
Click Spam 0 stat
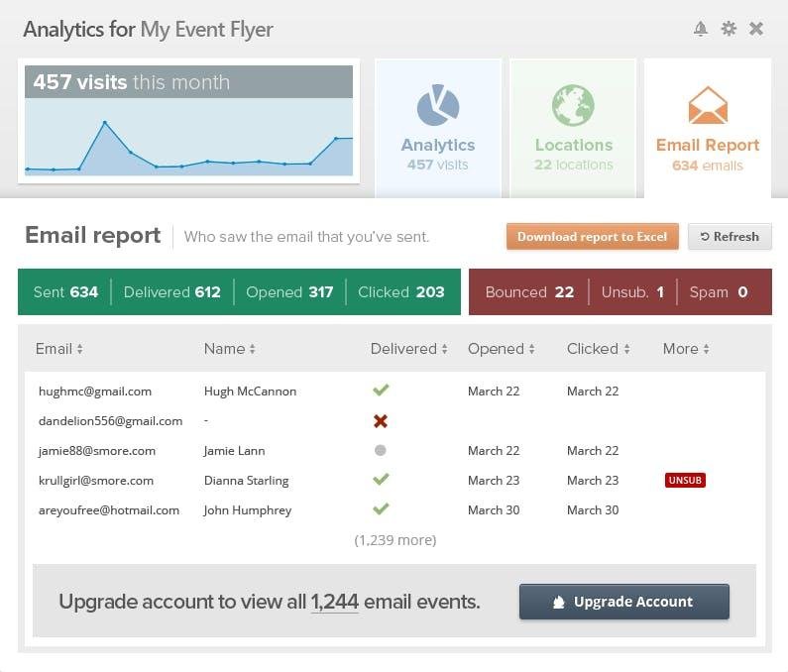tap(719, 292)
